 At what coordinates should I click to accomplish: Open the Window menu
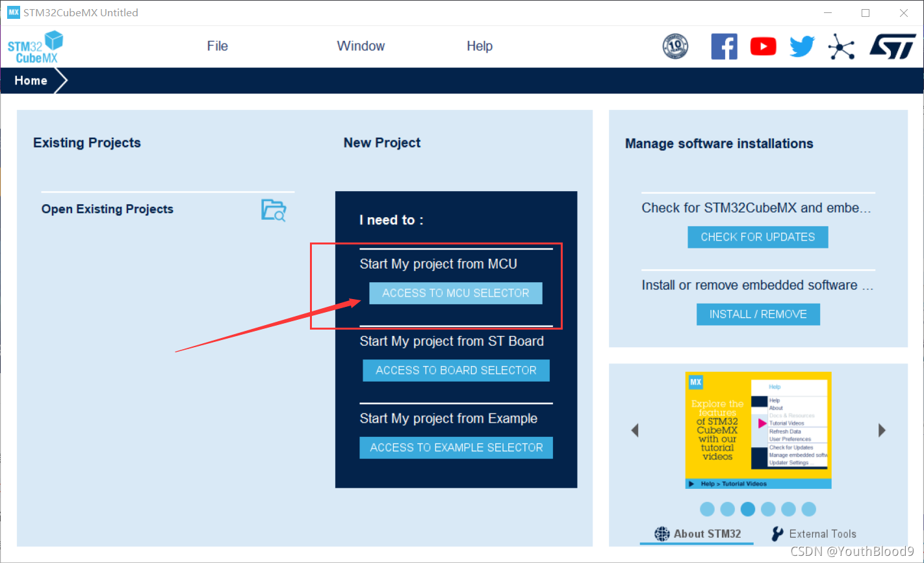[x=361, y=46]
